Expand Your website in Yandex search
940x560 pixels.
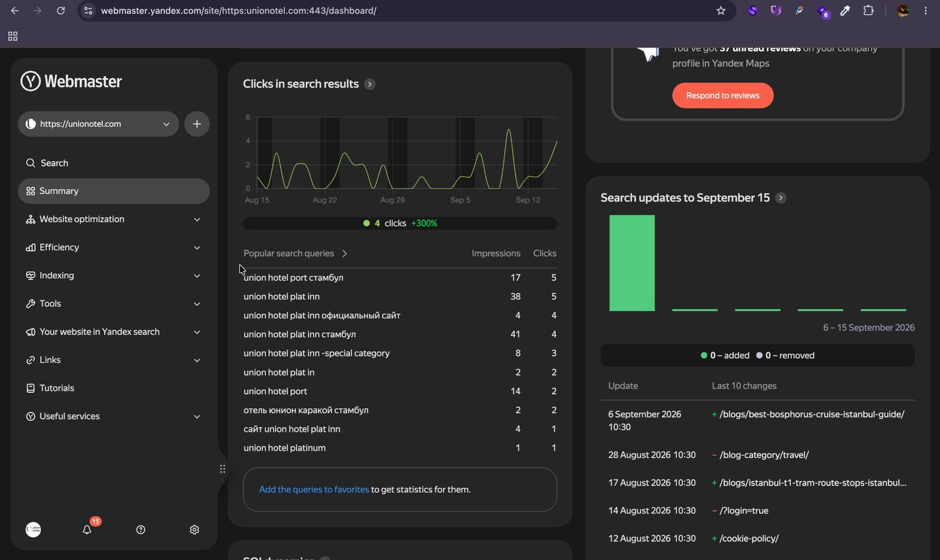(x=114, y=332)
